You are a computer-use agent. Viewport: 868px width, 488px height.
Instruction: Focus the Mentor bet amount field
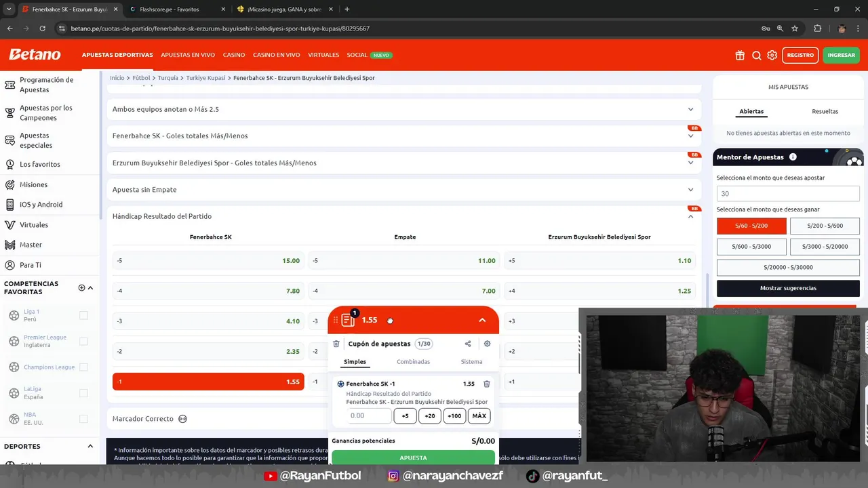click(788, 193)
